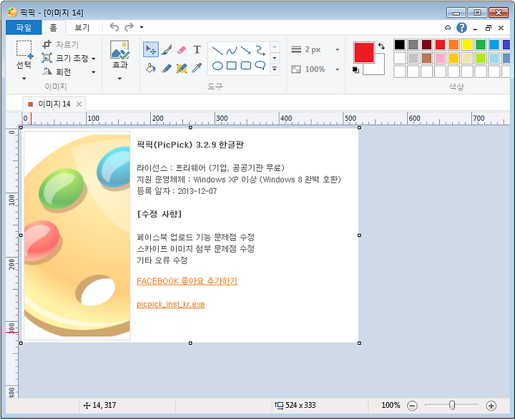Choose the yellow color swatch
Screen dimensions: 515x420
[467, 44]
